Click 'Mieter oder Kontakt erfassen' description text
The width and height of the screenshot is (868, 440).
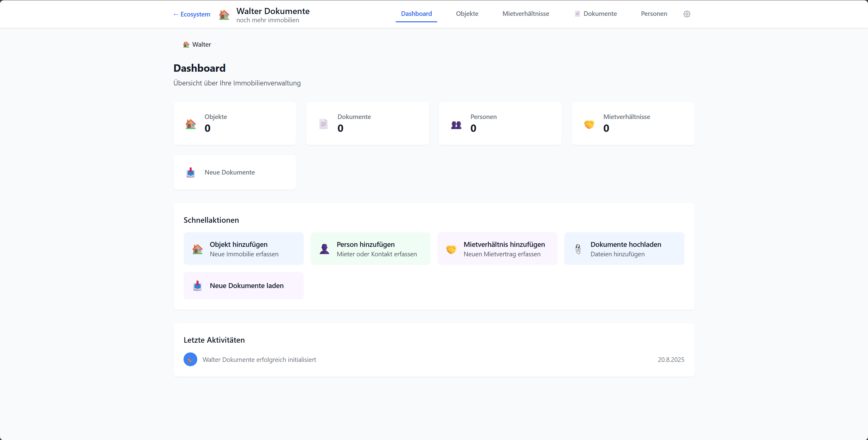tap(377, 254)
